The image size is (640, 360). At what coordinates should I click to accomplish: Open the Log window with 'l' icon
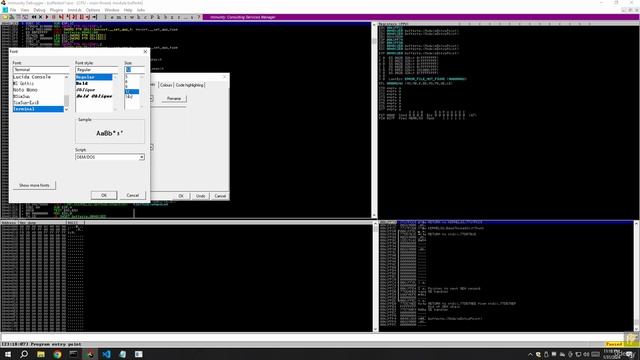coord(106,17)
